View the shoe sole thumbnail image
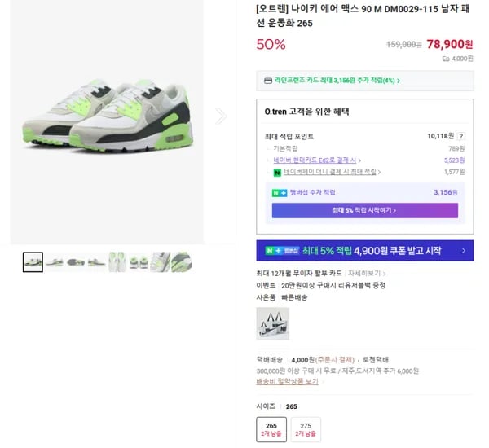The height and width of the screenshot is (448, 489). [x=75, y=262]
